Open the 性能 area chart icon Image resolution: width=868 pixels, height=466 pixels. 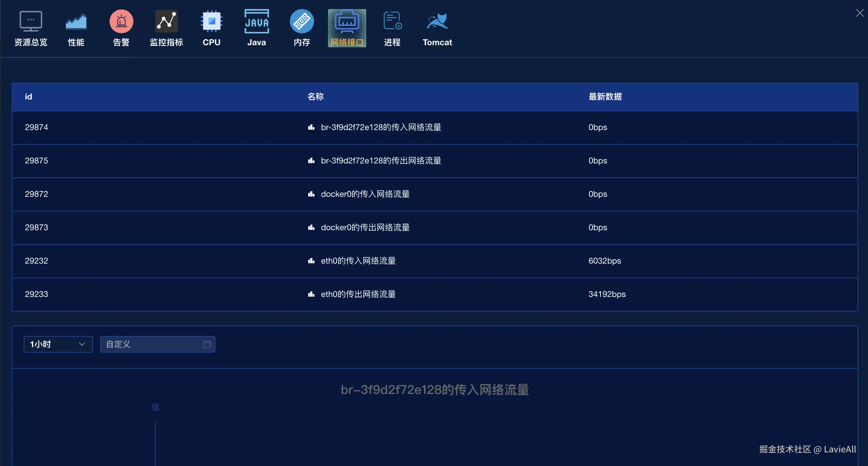(x=76, y=22)
